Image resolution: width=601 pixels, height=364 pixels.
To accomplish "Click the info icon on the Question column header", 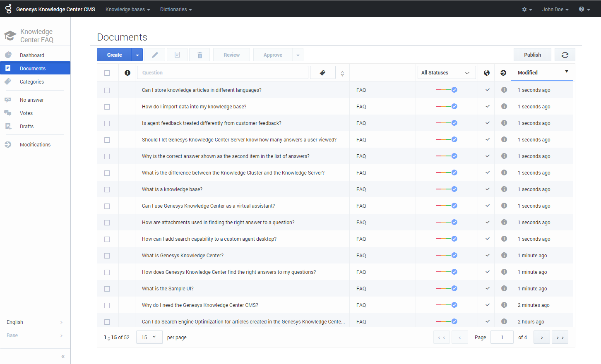I will pyautogui.click(x=127, y=72).
